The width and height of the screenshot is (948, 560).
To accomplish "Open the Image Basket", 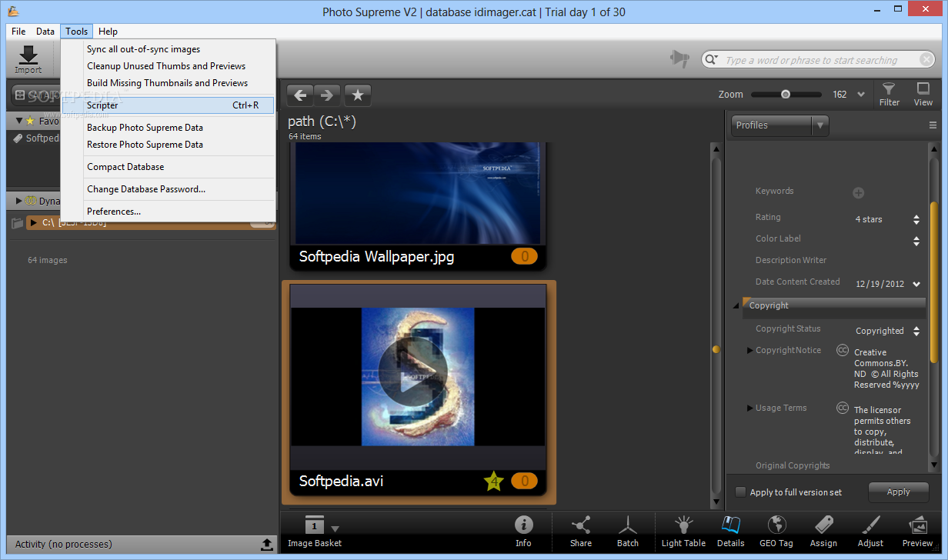I will (x=314, y=532).
